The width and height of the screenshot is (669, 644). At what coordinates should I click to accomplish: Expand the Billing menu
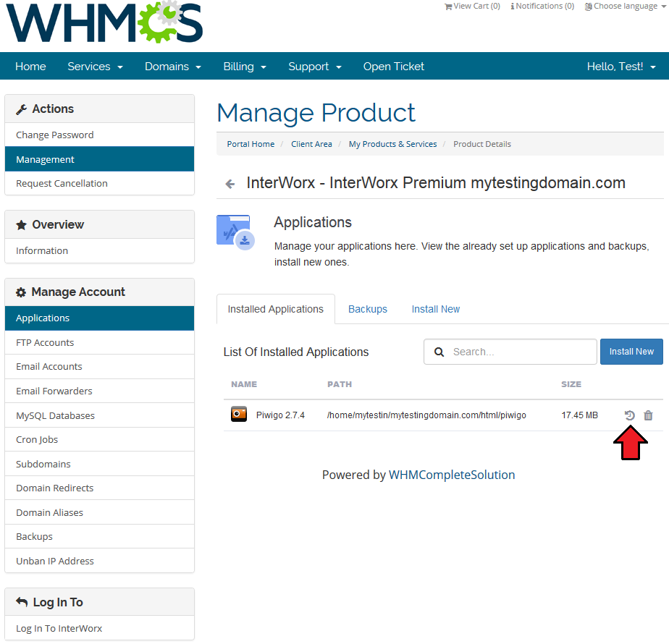[x=245, y=67]
